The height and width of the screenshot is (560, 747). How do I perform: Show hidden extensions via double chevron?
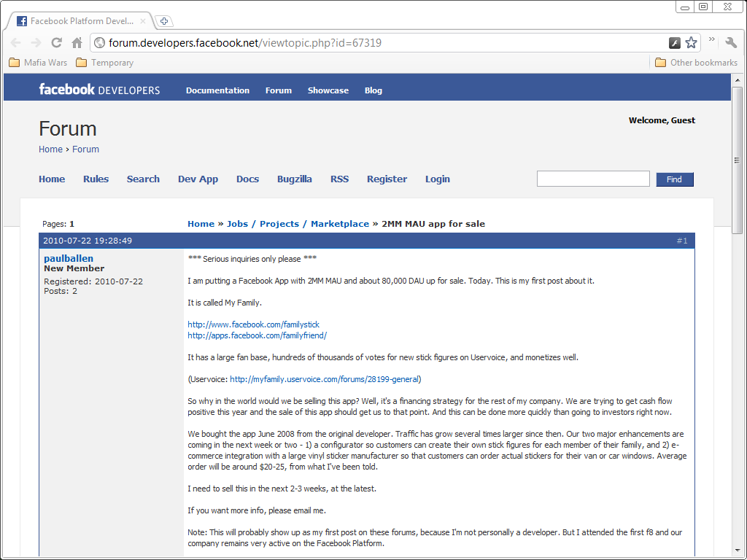coord(712,39)
